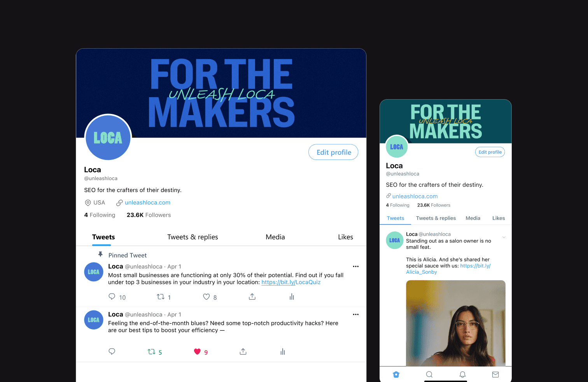Switch to desktop Tweets & replies tab
The image size is (588, 382).
[192, 237]
